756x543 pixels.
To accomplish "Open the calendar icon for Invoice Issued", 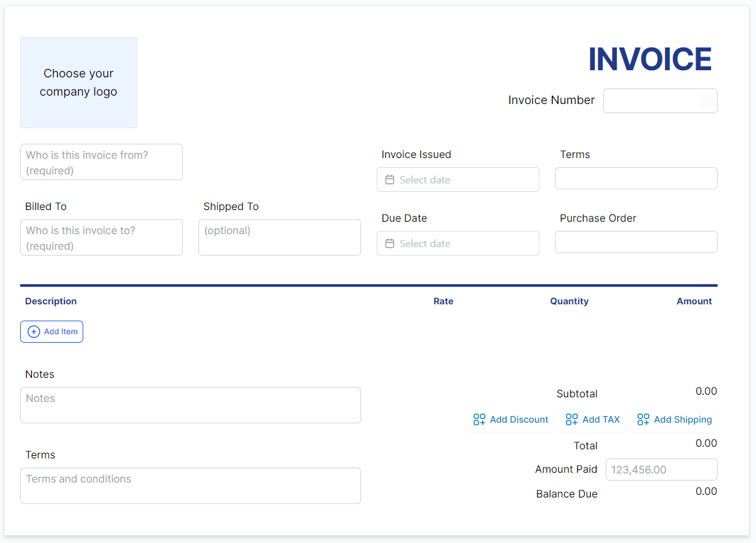I will [x=389, y=179].
